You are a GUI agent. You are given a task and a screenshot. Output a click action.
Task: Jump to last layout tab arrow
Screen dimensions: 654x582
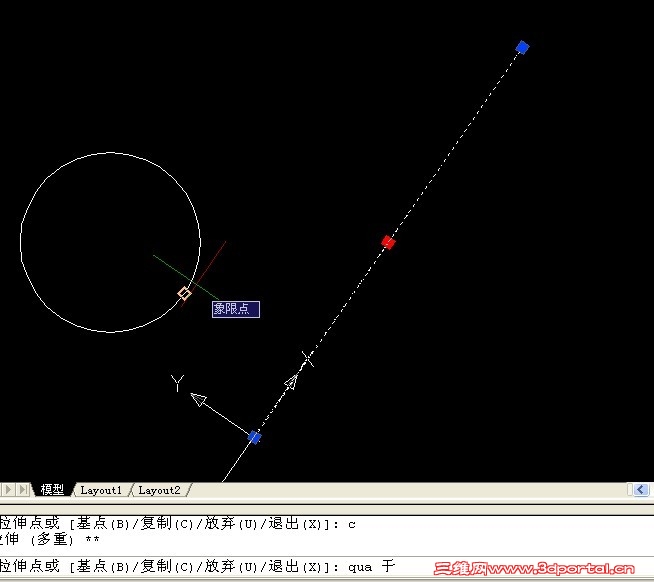pyautogui.click(x=23, y=489)
